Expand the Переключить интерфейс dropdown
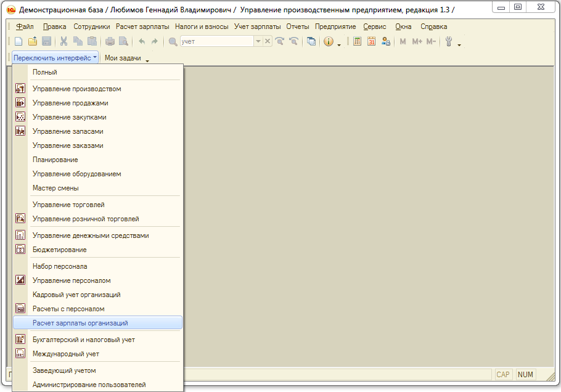Viewport: 561px width, 392px height. (x=55, y=58)
